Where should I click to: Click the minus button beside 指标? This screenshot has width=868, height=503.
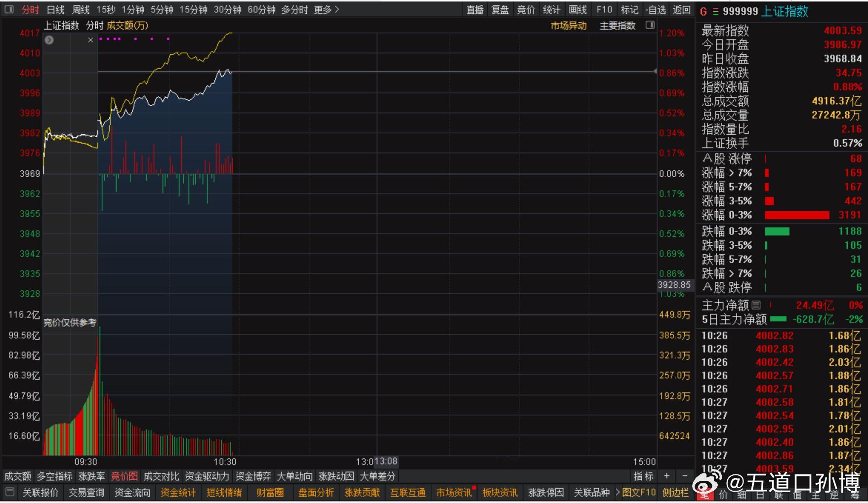click(x=685, y=476)
